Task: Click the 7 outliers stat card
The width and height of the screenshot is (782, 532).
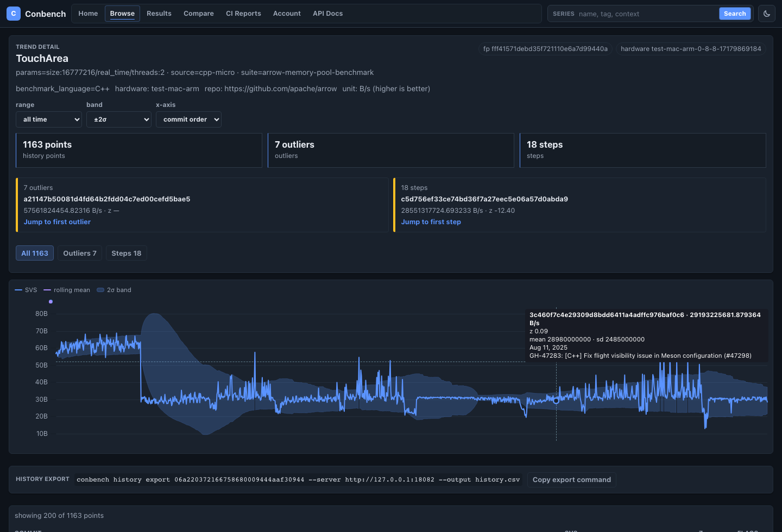Action: click(x=391, y=150)
